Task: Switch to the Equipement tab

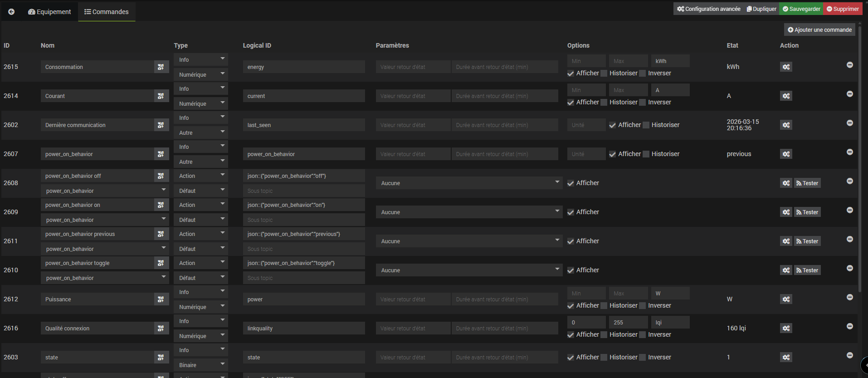Action: 49,12
